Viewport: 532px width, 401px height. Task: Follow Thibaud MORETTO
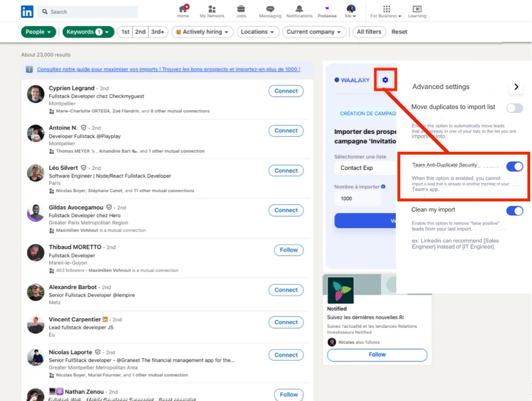coord(289,250)
